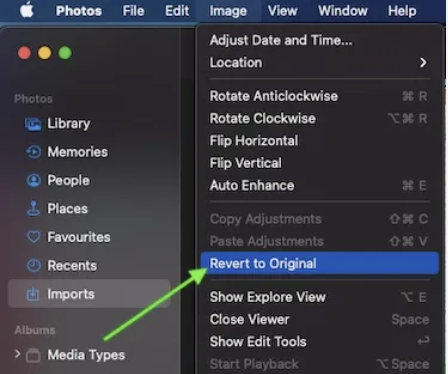
Task: Click the Recents clock icon
Action: 33,266
